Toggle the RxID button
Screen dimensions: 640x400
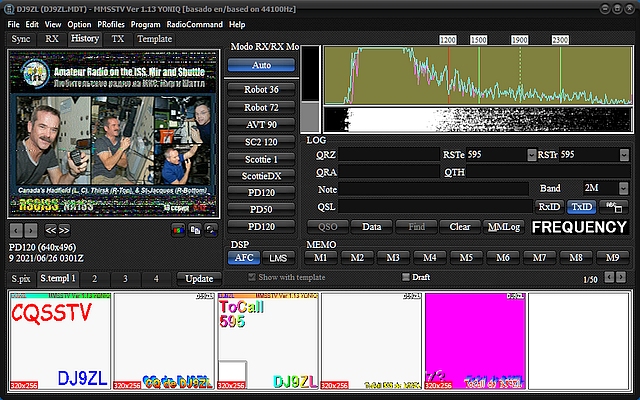pyautogui.click(x=549, y=207)
